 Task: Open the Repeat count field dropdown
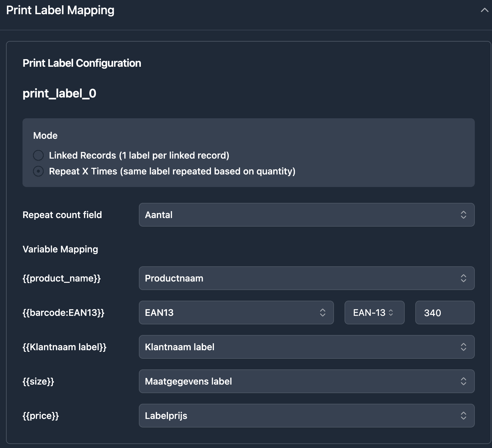pyautogui.click(x=307, y=215)
